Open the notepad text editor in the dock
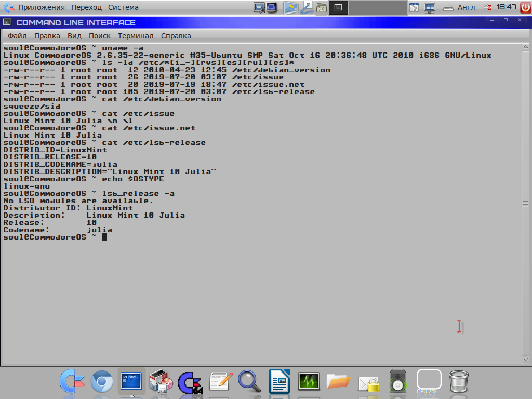532x399 pixels. click(220, 381)
